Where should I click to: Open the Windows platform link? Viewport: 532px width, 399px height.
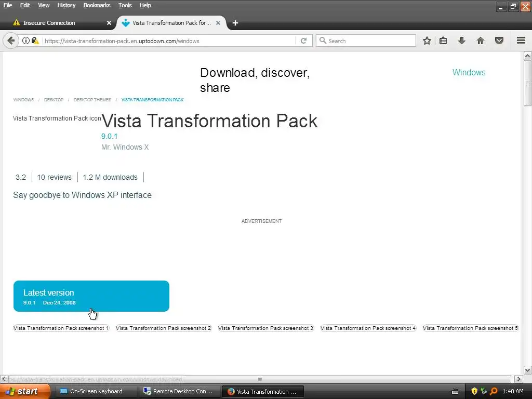469,72
